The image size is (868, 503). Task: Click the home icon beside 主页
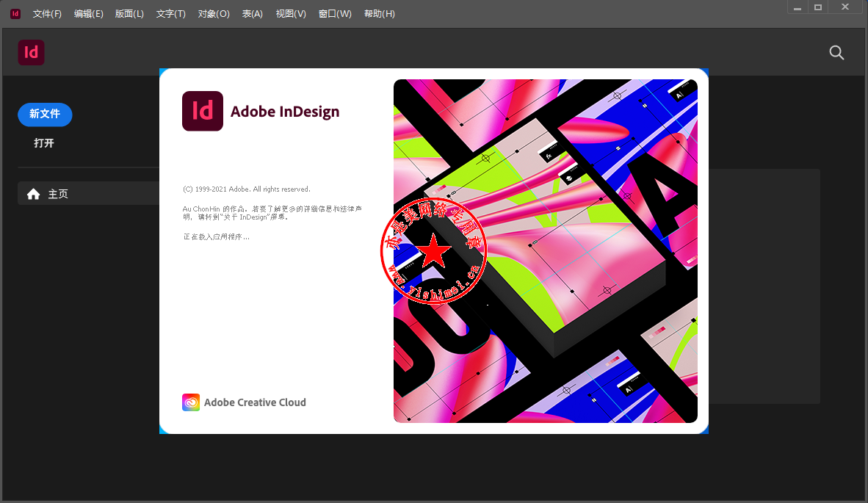pos(33,194)
